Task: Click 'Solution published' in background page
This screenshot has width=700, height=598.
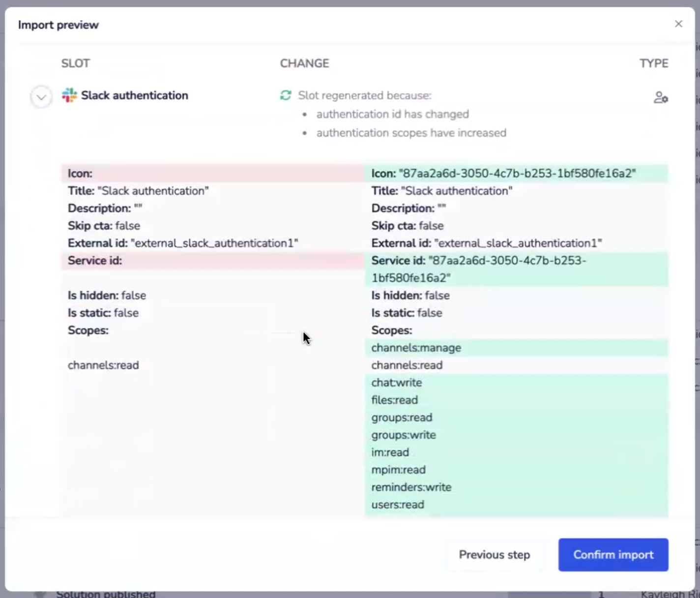Action: click(106, 594)
